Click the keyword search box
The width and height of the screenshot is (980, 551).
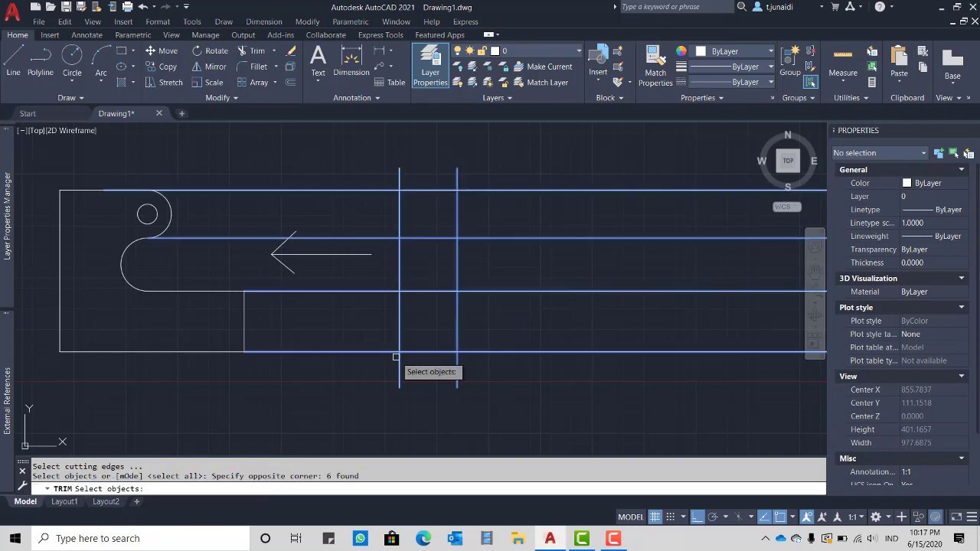click(675, 7)
